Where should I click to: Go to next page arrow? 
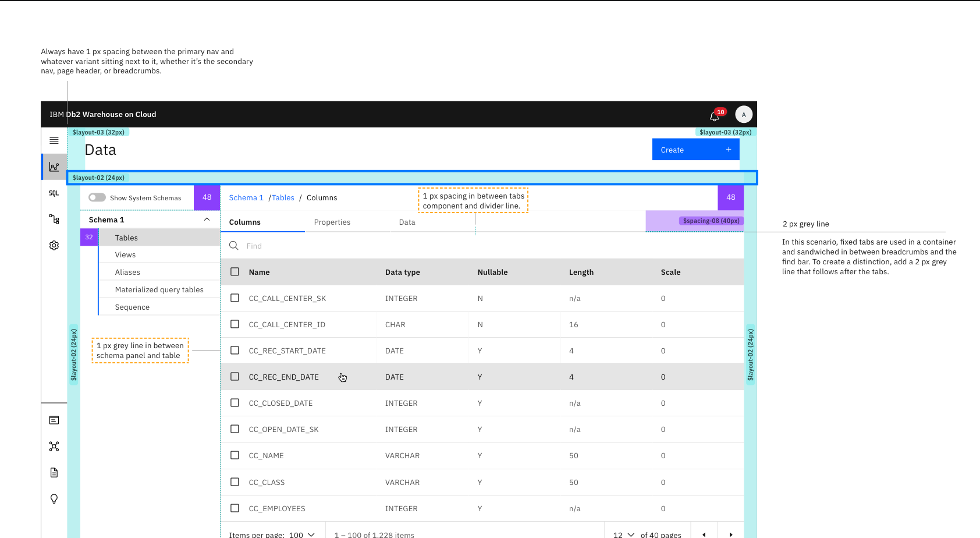pos(731,535)
